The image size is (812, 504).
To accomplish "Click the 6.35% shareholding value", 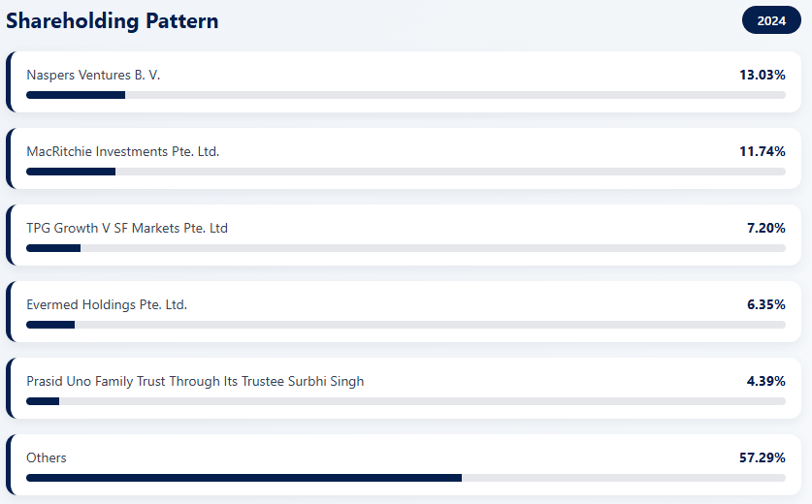I will pyautogui.click(x=765, y=304).
